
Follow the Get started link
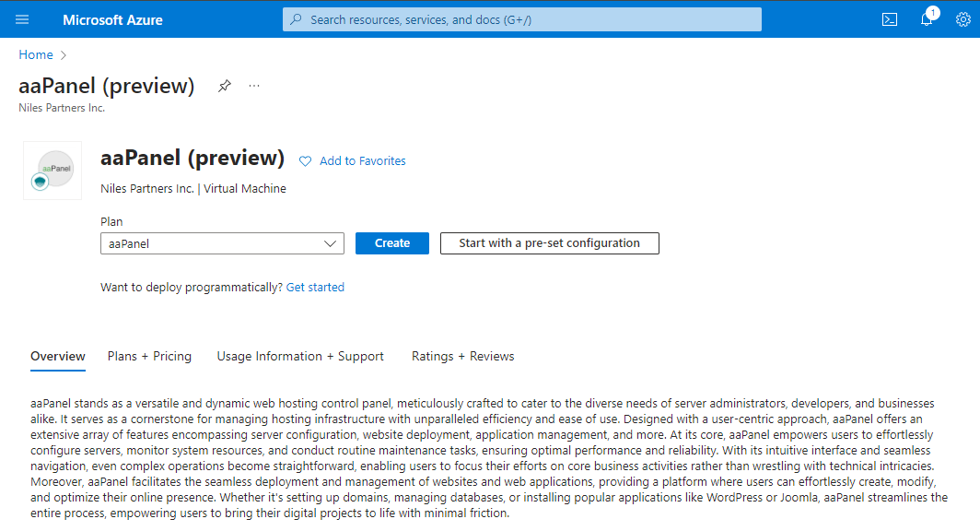click(x=315, y=288)
